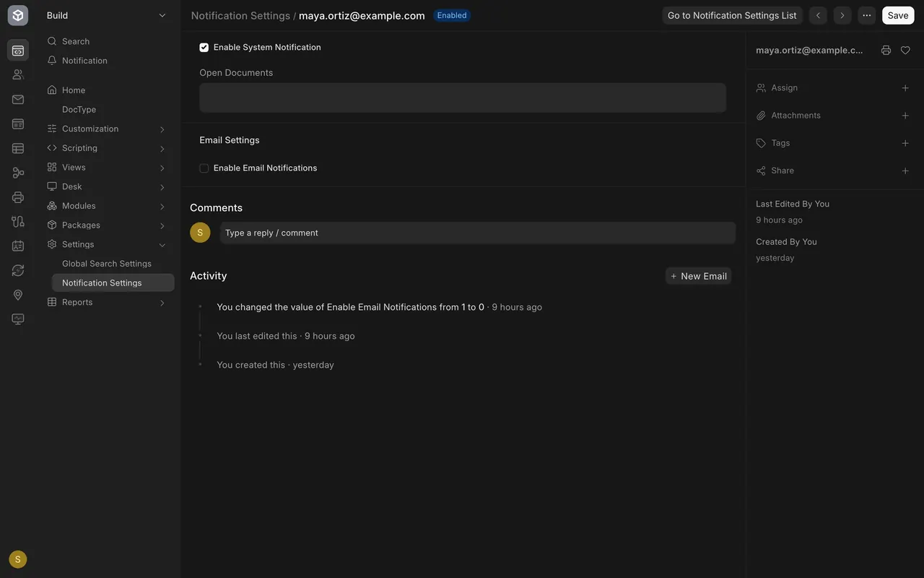Go to previous document with left arrow
The height and width of the screenshot is (578, 924).
818,15
